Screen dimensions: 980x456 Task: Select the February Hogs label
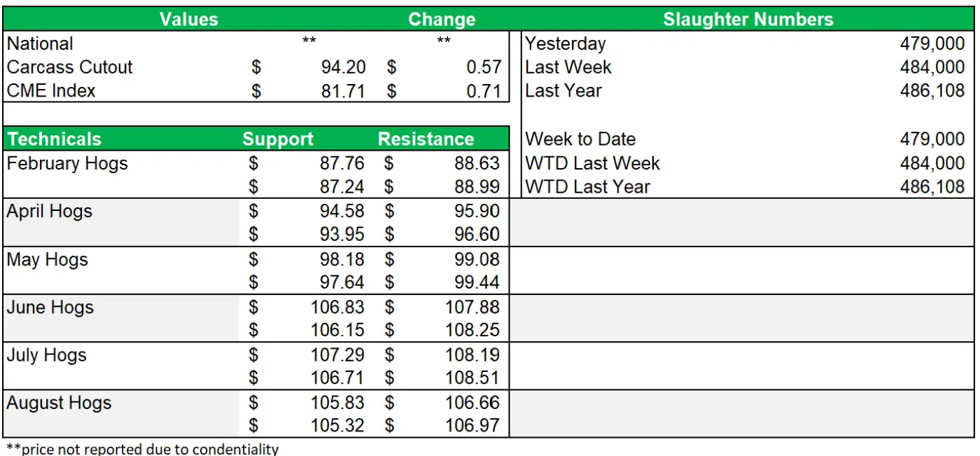(67, 163)
